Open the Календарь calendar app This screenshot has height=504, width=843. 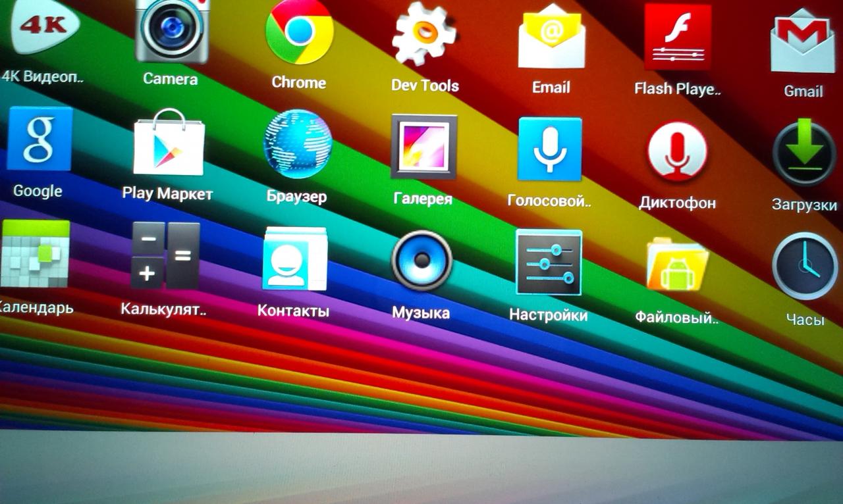(35, 254)
